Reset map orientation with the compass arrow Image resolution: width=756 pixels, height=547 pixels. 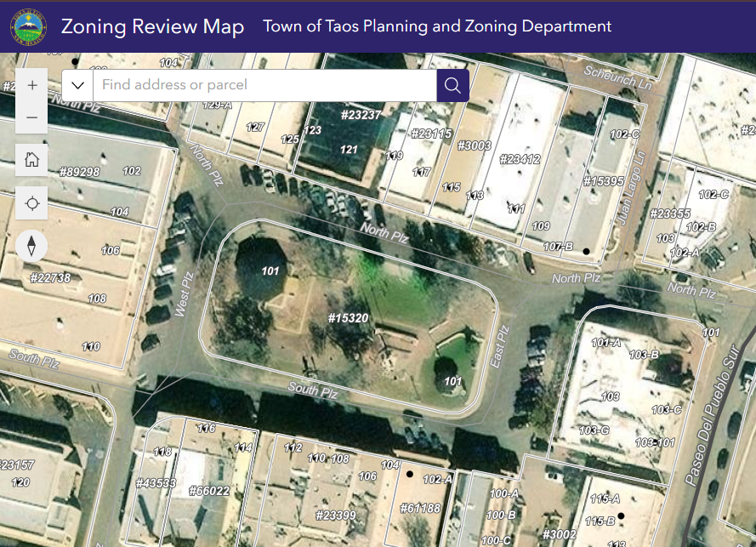(x=31, y=245)
